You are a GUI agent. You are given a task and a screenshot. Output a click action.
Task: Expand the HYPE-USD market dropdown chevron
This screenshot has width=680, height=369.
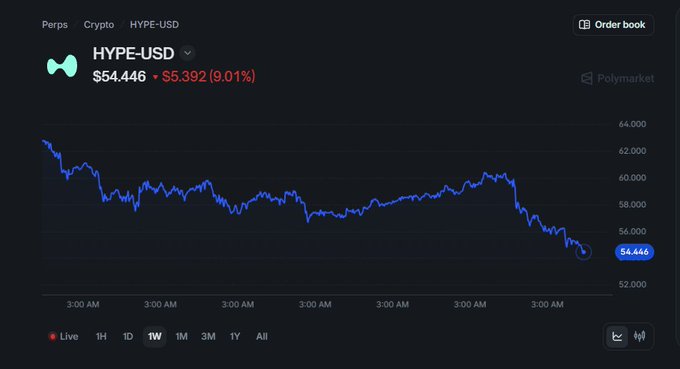click(187, 53)
